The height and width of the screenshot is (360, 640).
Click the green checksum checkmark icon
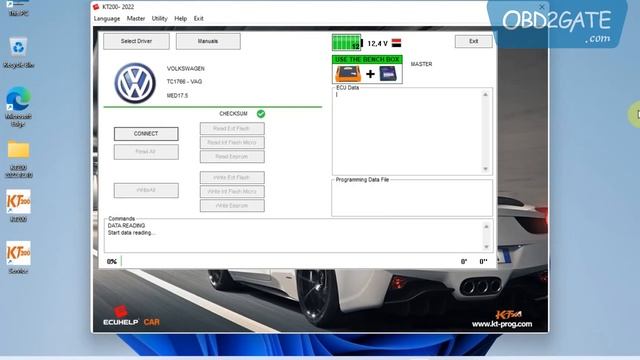(x=261, y=114)
